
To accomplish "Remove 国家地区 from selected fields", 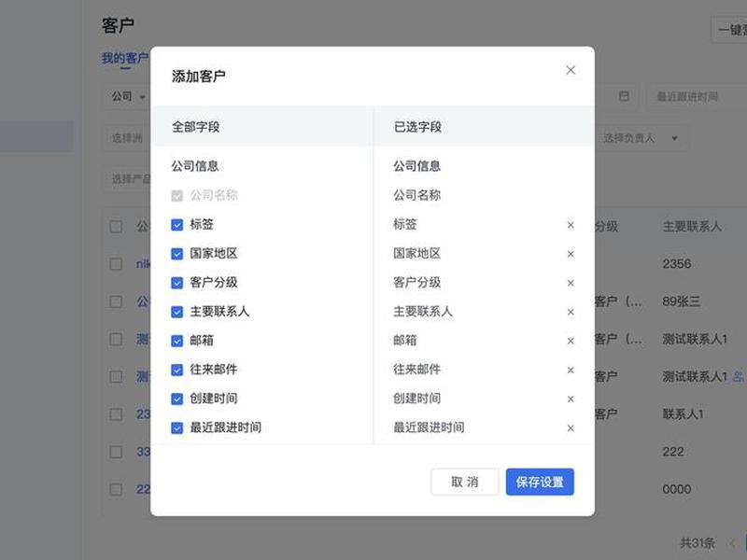I will pyautogui.click(x=571, y=254).
